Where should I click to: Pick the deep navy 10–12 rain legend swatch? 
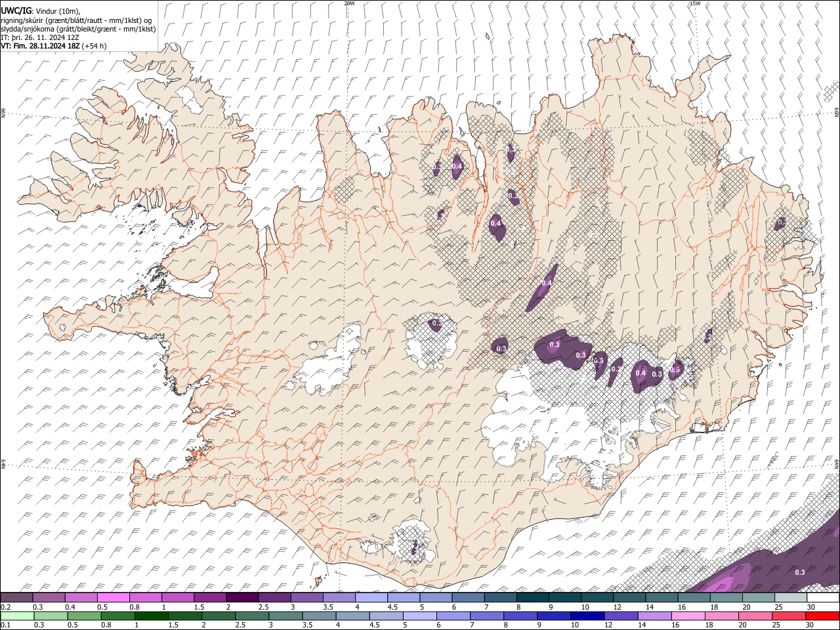point(588,616)
